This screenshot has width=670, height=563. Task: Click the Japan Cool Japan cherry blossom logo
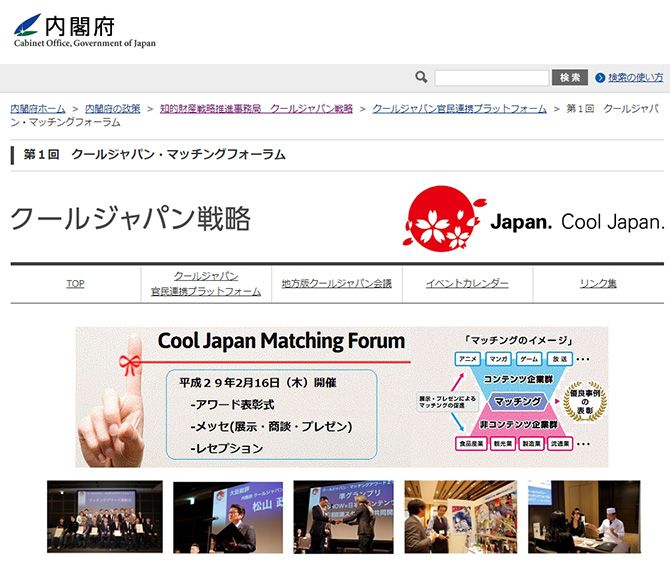pyautogui.click(x=533, y=217)
